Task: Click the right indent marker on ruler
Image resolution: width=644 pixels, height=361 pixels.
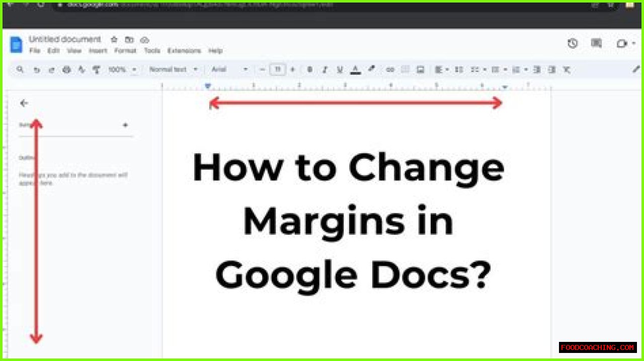Action: (x=505, y=87)
